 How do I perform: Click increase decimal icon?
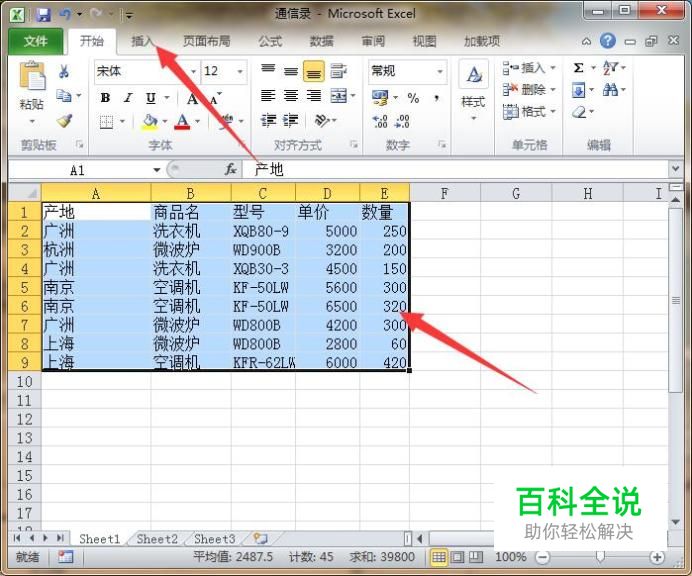pos(380,121)
